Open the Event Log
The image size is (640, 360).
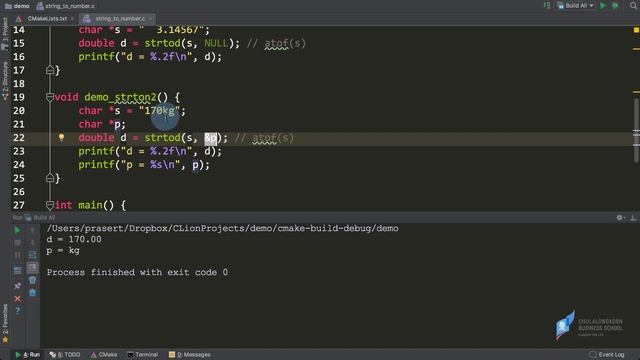(x=607, y=355)
